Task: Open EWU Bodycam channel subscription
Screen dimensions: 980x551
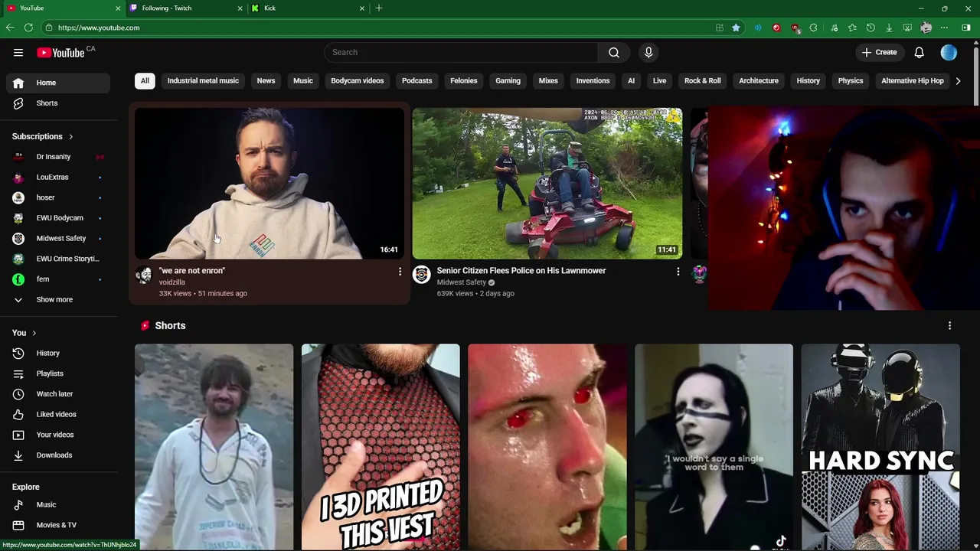Action: click(x=58, y=218)
